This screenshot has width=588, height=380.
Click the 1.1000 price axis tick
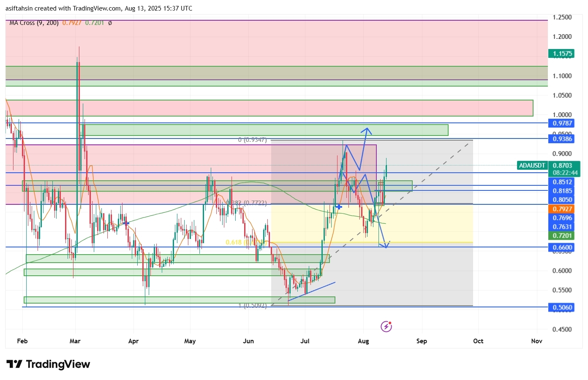[562, 76]
